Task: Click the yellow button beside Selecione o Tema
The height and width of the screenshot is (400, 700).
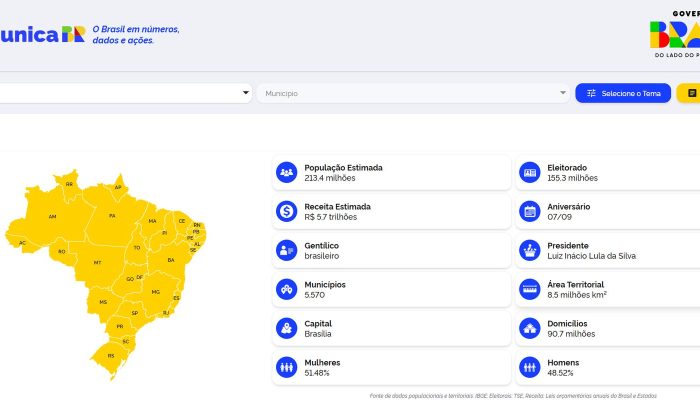Action: pyautogui.click(x=689, y=93)
